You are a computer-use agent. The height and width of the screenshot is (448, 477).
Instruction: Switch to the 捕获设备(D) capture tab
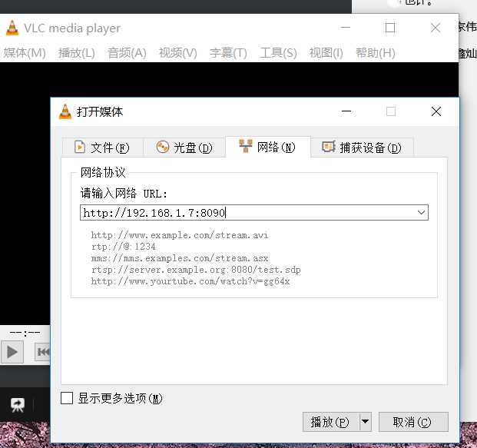point(362,148)
